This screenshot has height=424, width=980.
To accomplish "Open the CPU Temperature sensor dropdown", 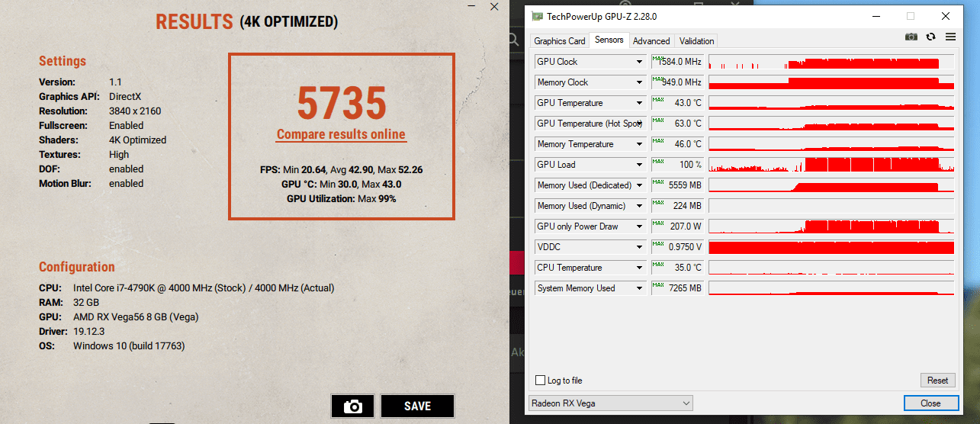I will pyautogui.click(x=640, y=268).
